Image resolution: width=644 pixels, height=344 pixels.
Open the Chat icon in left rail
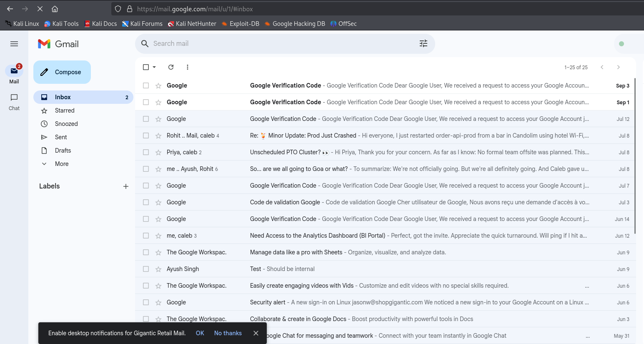click(x=14, y=98)
